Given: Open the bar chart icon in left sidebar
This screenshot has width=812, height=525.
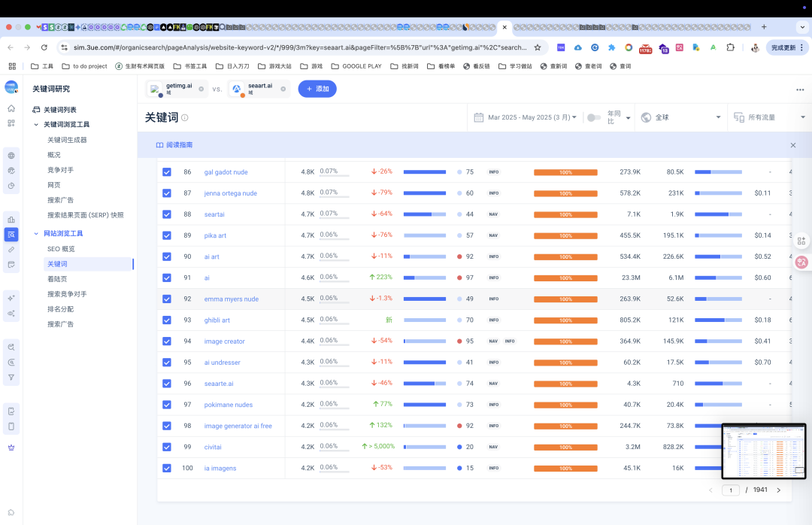Looking at the screenshot, I should (11, 220).
